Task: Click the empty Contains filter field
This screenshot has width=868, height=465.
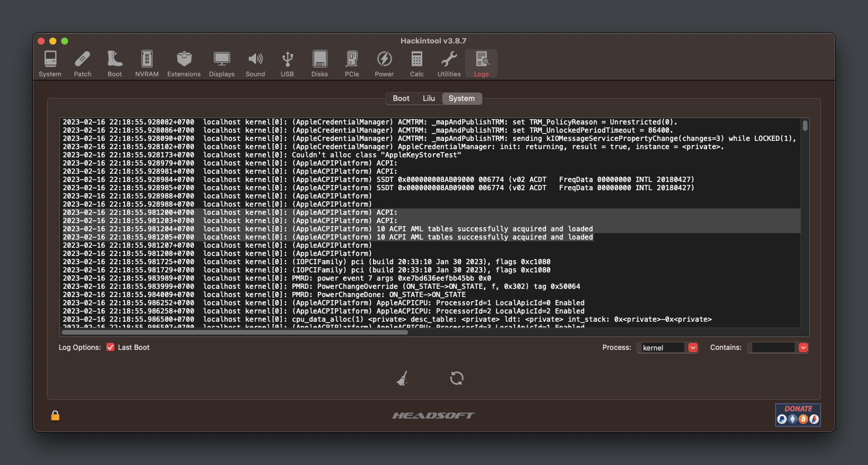Action: pos(773,348)
